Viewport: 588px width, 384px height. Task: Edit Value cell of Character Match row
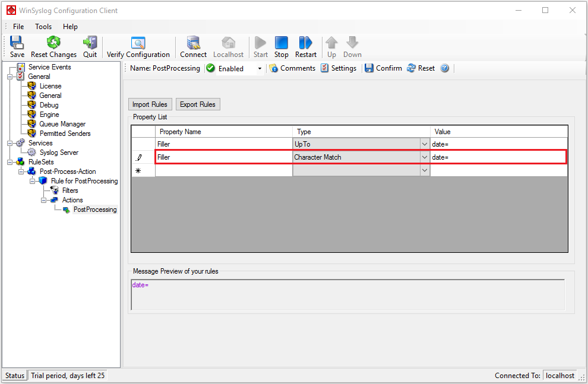click(498, 157)
